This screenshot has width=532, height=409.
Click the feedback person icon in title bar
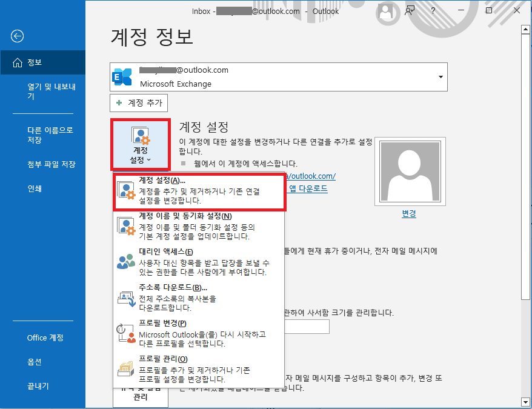410,10
